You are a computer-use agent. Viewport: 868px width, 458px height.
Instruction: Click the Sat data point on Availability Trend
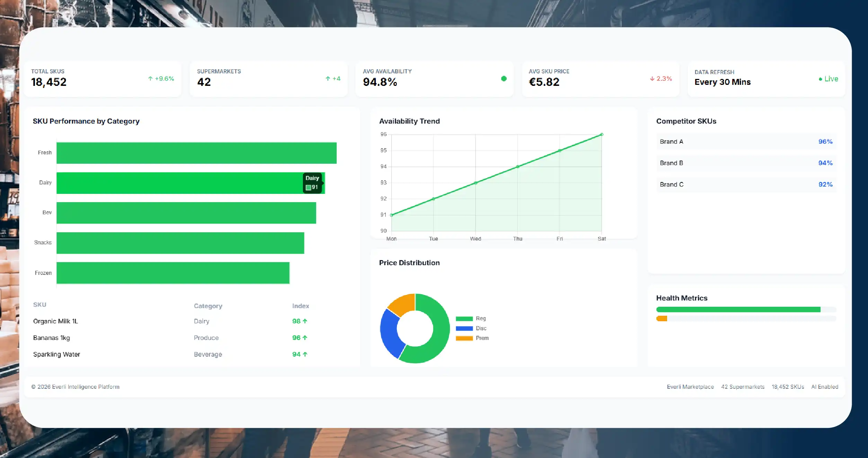(x=602, y=134)
